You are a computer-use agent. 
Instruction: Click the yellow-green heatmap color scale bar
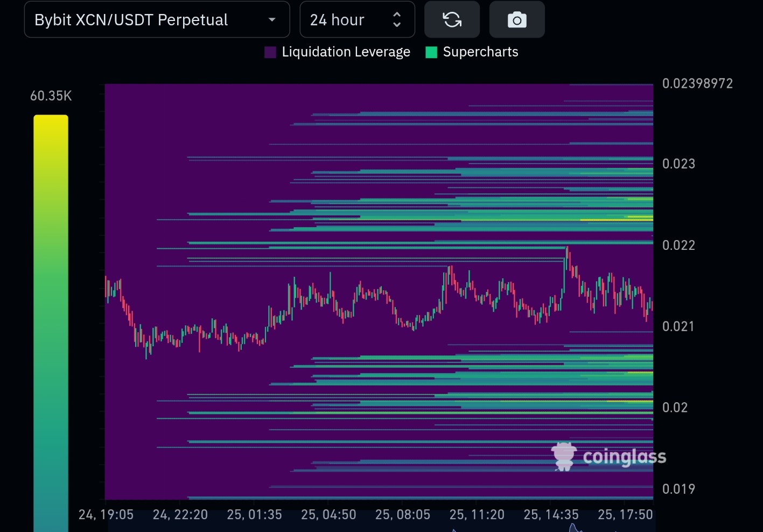(x=51, y=323)
